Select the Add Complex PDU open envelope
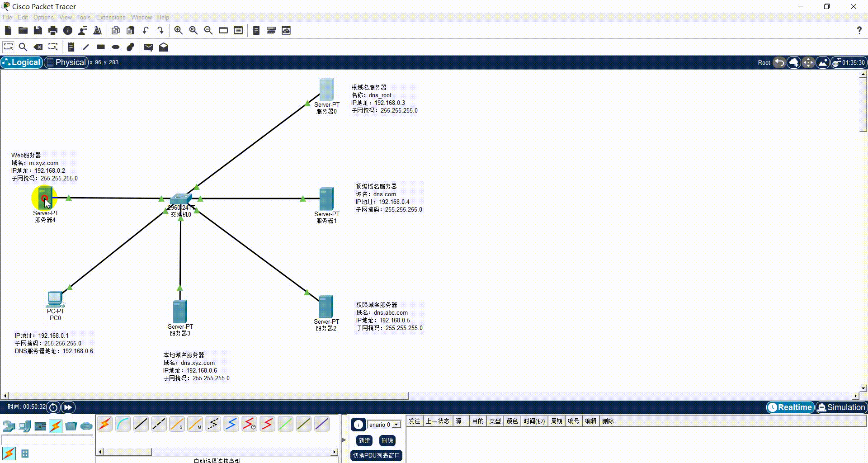The width and height of the screenshot is (868, 463). [x=164, y=47]
